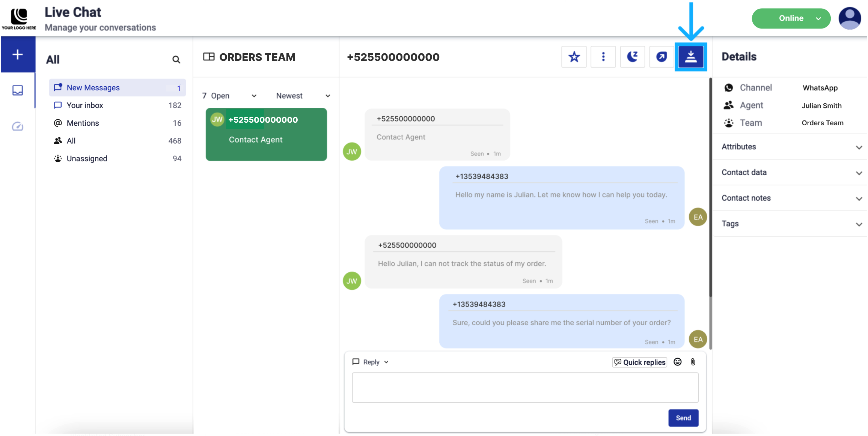Click the attachment paperclip icon
Image resolution: width=868 pixels, height=436 pixels.
693,362
